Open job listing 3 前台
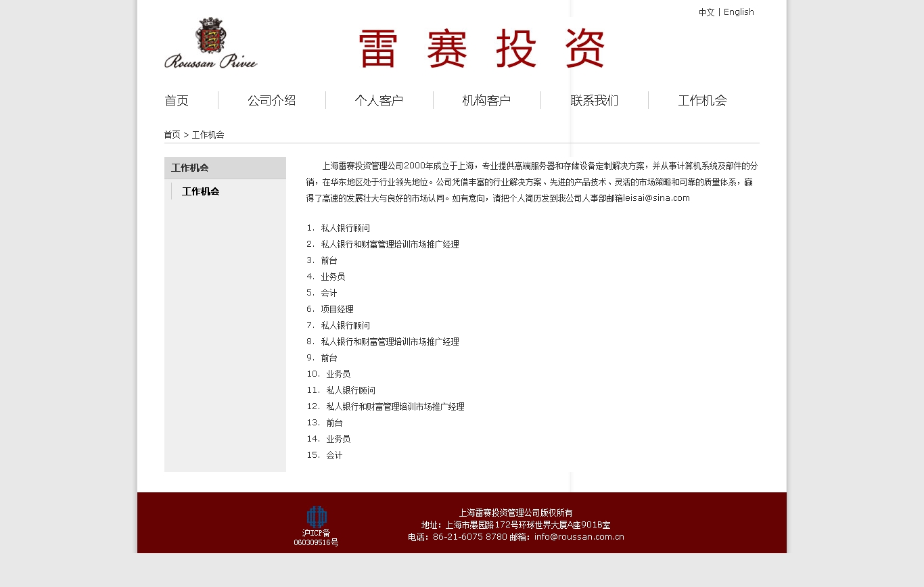924x587 pixels. pyautogui.click(x=329, y=260)
